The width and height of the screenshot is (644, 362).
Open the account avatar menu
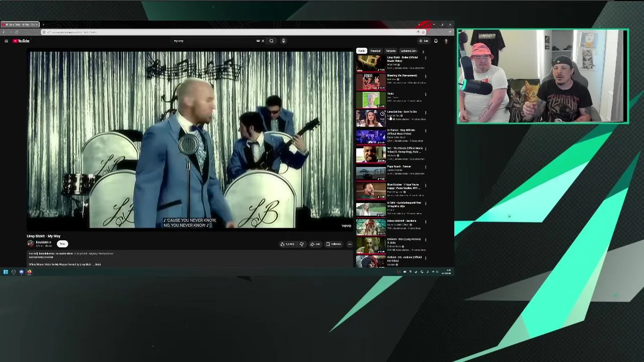[x=446, y=41]
